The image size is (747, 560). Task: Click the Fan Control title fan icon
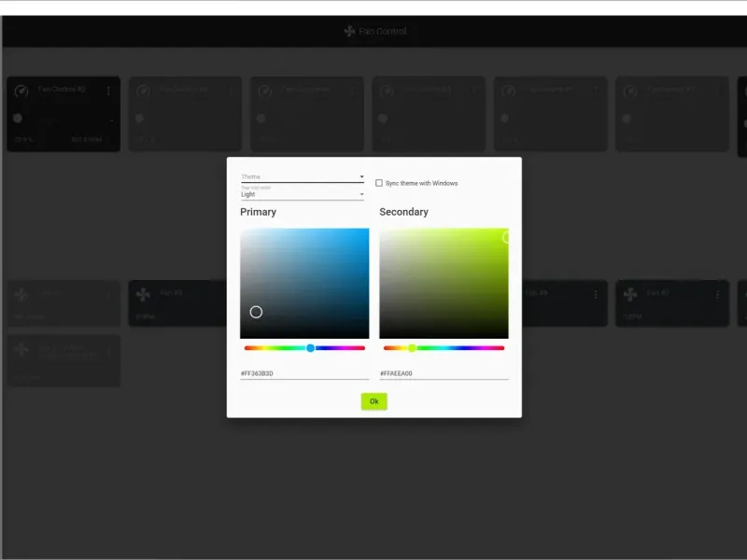tap(349, 32)
